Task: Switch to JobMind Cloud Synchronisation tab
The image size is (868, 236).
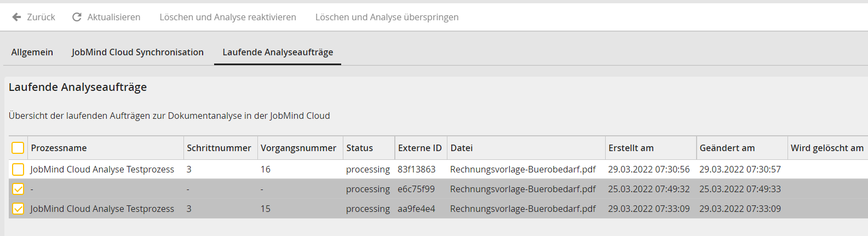Action: point(137,52)
